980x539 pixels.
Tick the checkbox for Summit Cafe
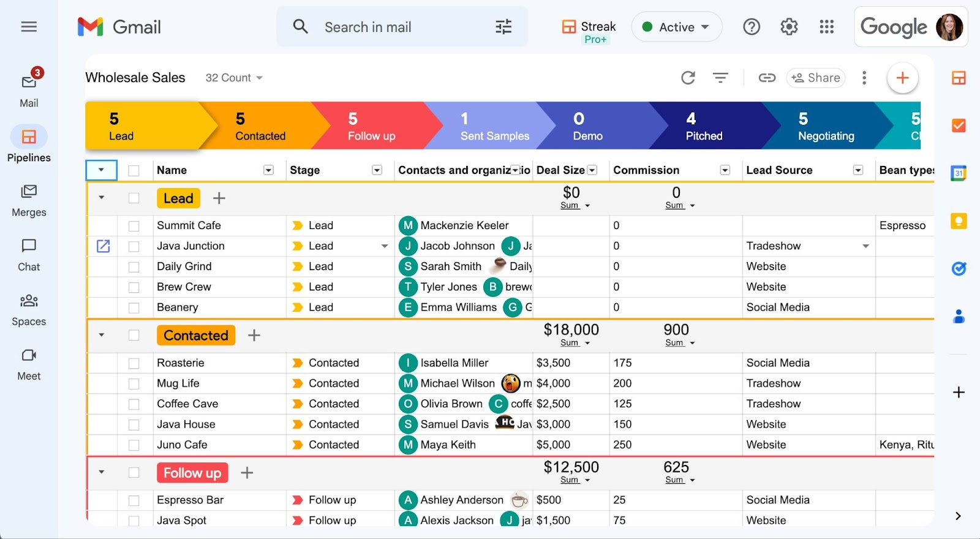coord(134,226)
